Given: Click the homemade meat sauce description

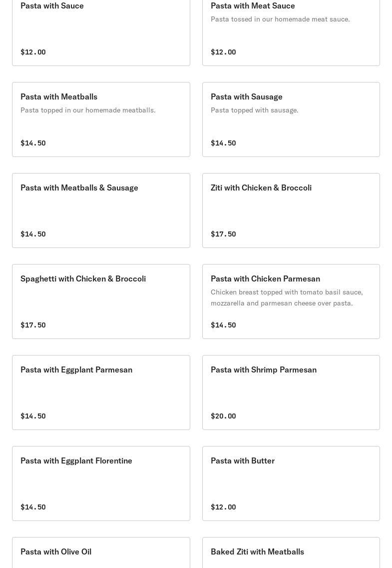Looking at the screenshot, I should click(x=280, y=19).
